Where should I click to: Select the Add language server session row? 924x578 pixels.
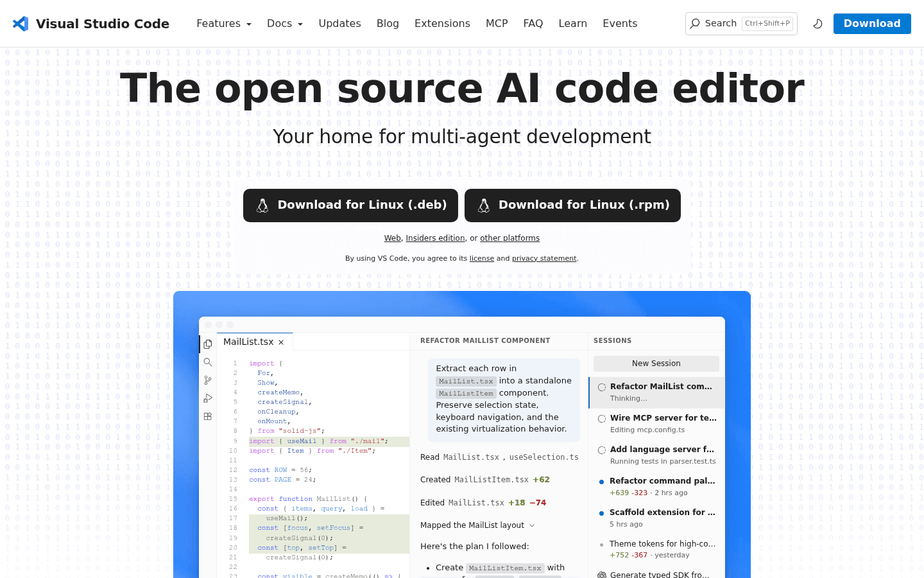[657, 455]
